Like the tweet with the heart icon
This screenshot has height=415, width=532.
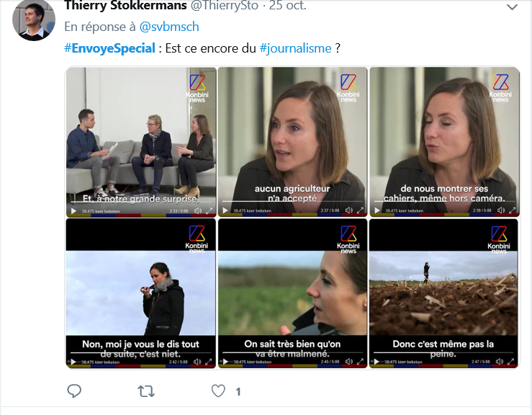(x=219, y=391)
